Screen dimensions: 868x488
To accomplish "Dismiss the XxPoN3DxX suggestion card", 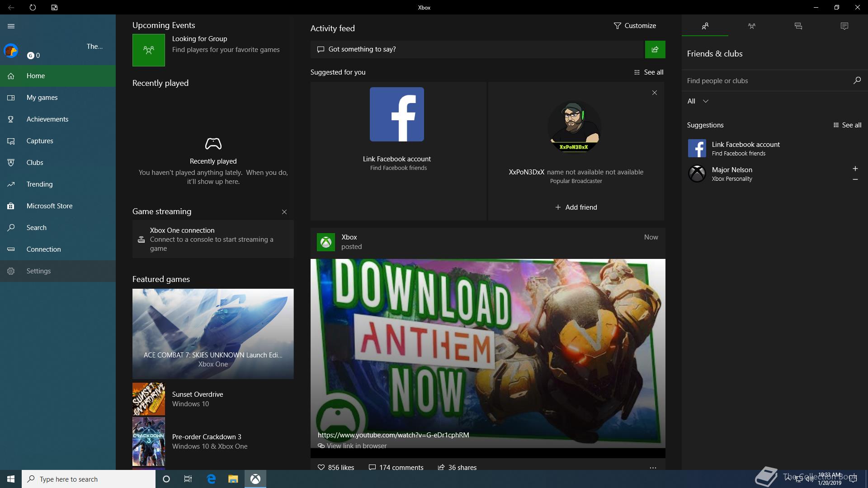I will [655, 93].
